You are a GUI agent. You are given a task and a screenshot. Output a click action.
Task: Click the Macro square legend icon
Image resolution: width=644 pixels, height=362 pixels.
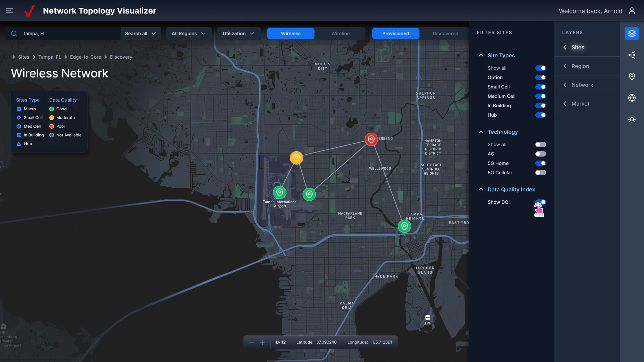19,109
